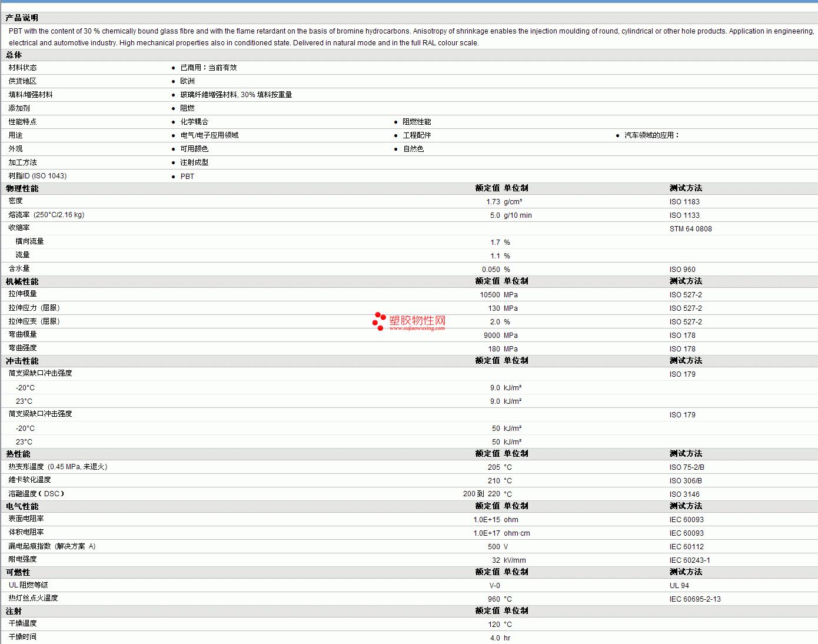
Task: Click the ISO 960 test method
Action: coord(682,270)
